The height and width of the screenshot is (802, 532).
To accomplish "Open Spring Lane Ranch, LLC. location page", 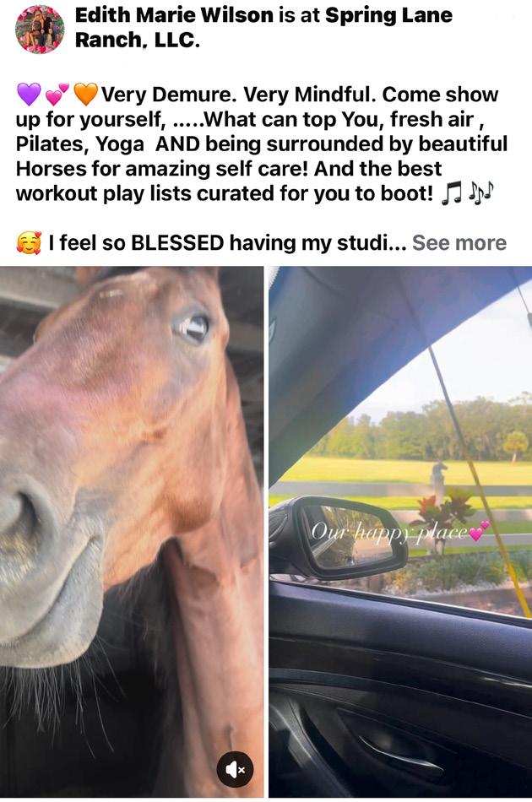I will [x=263, y=28].
